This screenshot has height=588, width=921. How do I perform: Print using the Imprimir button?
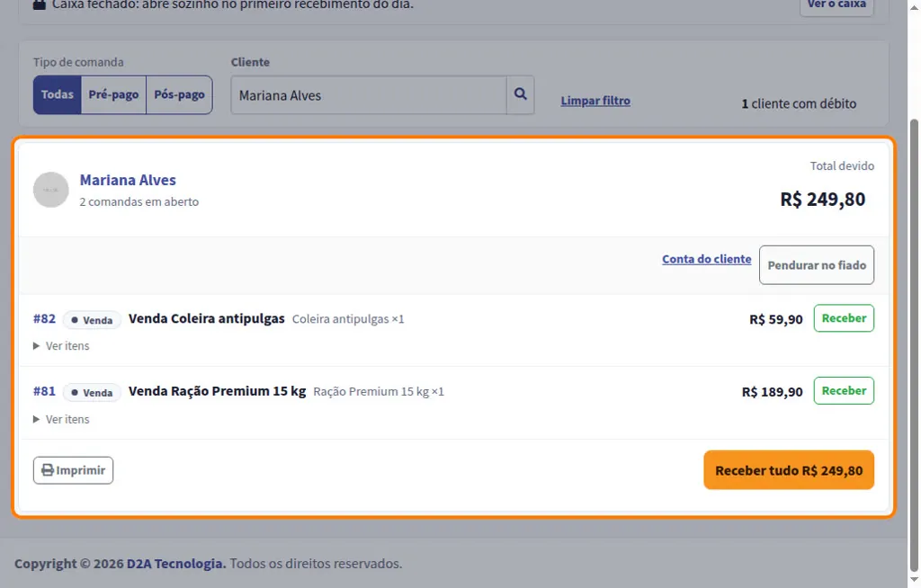pyautogui.click(x=74, y=470)
